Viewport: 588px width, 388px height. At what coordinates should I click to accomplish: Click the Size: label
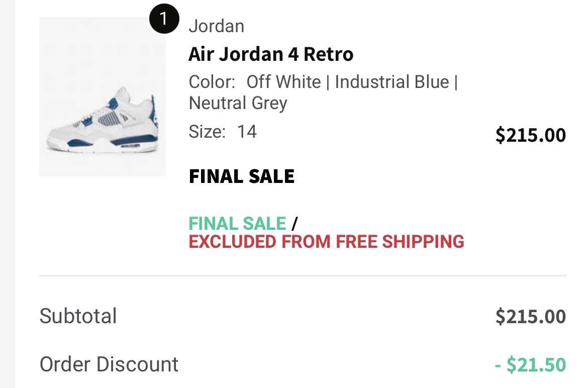click(x=207, y=132)
